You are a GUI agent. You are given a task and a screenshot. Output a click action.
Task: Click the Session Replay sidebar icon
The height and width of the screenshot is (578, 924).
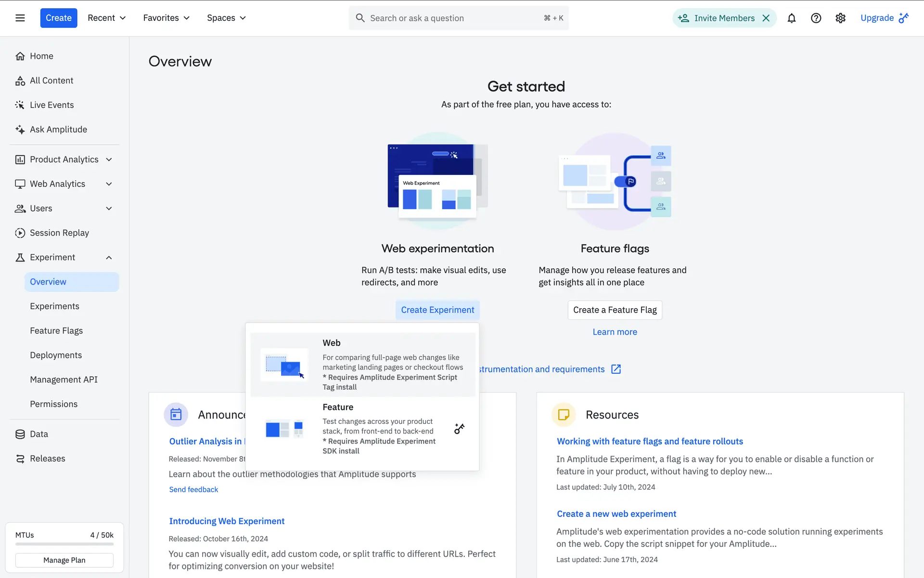[20, 233]
